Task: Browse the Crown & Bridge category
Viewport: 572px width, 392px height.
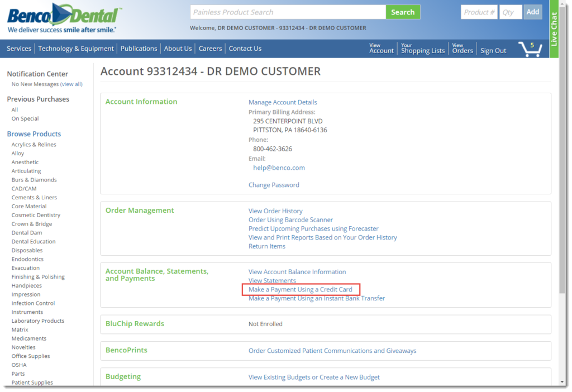Action: [32, 224]
